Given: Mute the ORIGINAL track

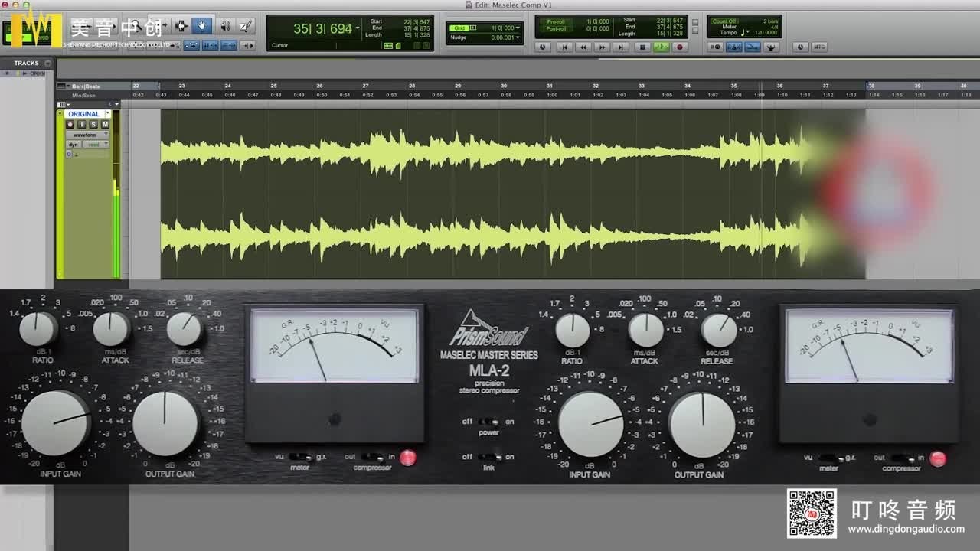Looking at the screenshot, I should coord(105,124).
